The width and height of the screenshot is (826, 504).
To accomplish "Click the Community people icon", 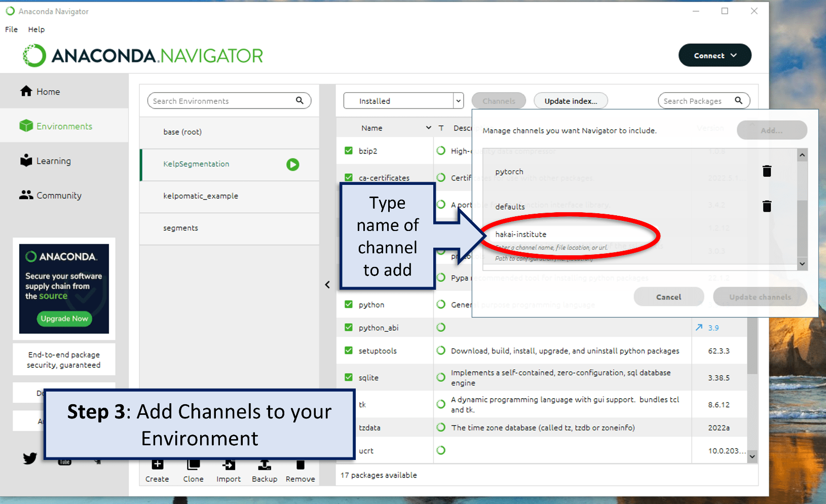I will 26,195.
